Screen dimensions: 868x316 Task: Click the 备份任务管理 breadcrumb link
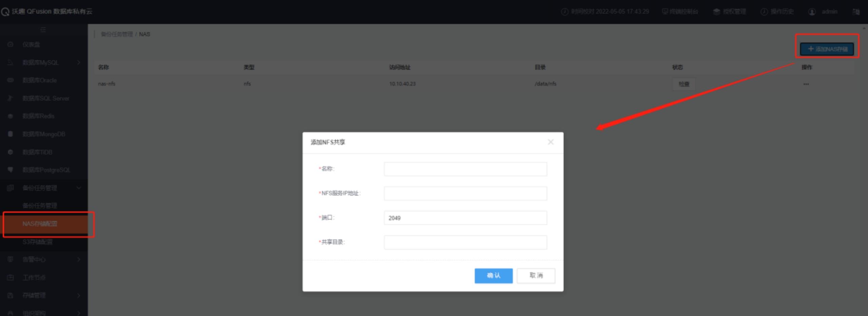click(117, 34)
